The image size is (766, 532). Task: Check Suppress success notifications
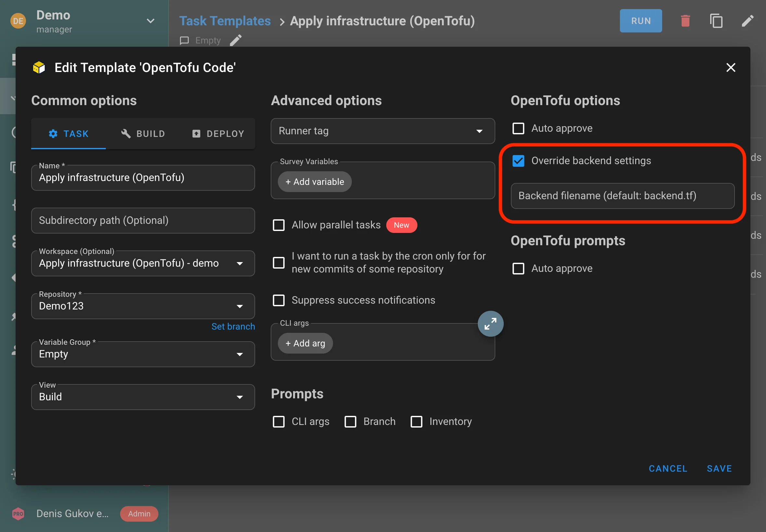coord(279,300)
